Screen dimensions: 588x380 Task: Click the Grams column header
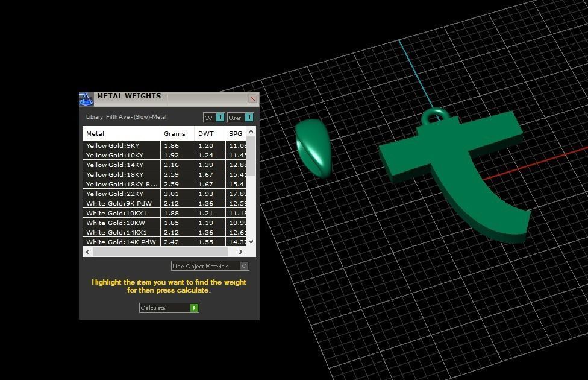(177, 133)
